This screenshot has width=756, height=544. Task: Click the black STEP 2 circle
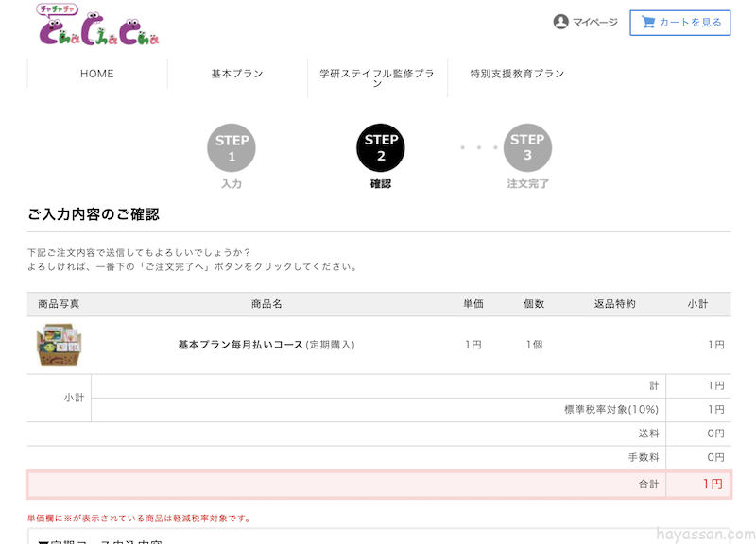click(x=381, y=147)
